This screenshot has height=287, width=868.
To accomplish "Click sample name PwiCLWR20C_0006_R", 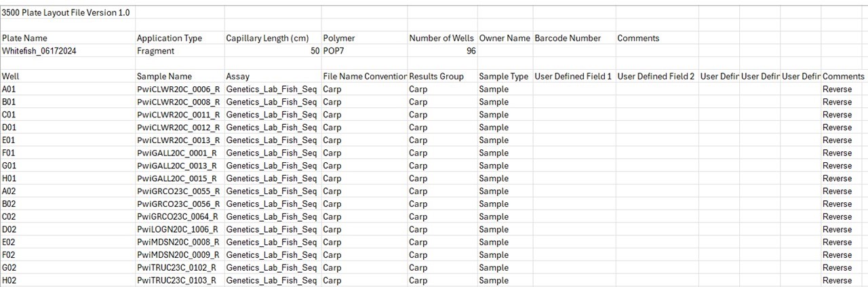I will click(180, 89).
